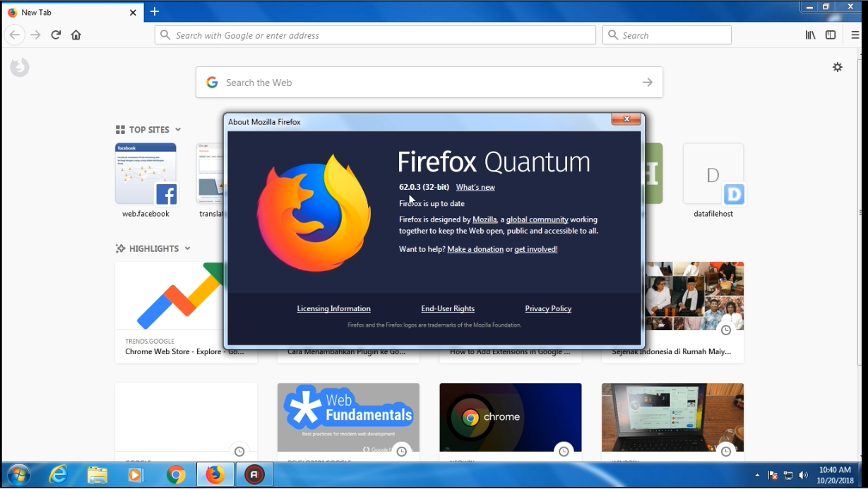Open Web Fundamentals highlight card
868x489 pixels.
point(348,421)
